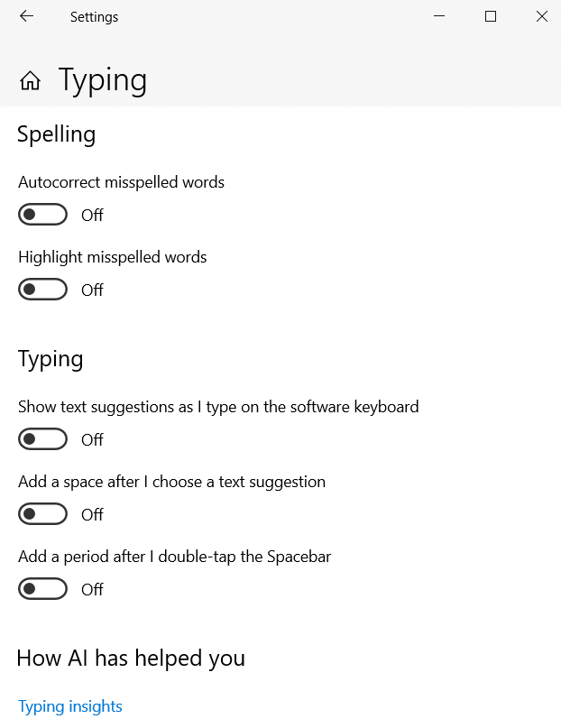The image size is (561, 728).
Task: Open Settings home via house icon
Action: click(30, 81)
